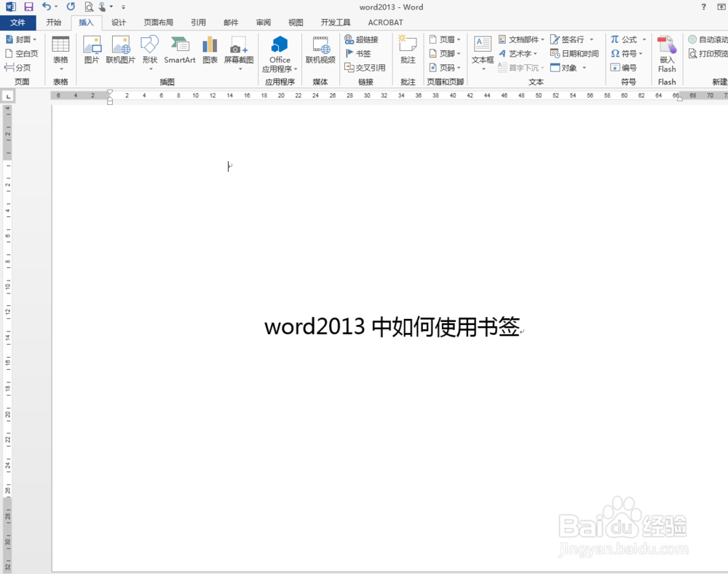Click the vertical ruler
Image resolution: width=728 pixels, height=574 pixels.
(x=8, y=338)
